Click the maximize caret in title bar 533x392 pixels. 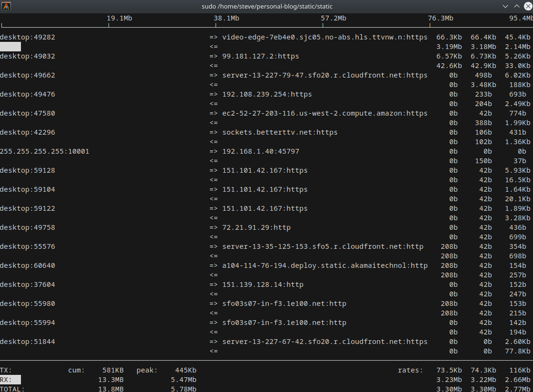tap(517, 6)
